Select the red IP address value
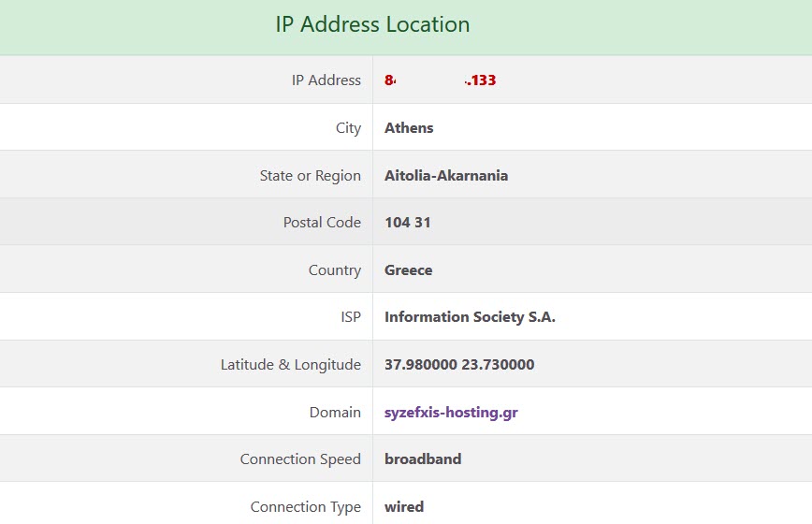The width and height of the screenshot is (812, 524). [441, 80]
